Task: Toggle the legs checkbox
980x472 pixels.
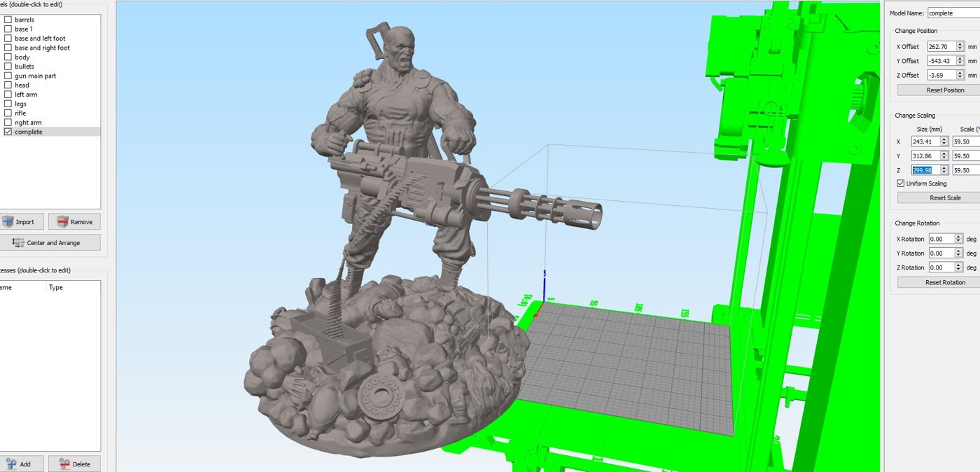Action: click(x=8, y=104)
